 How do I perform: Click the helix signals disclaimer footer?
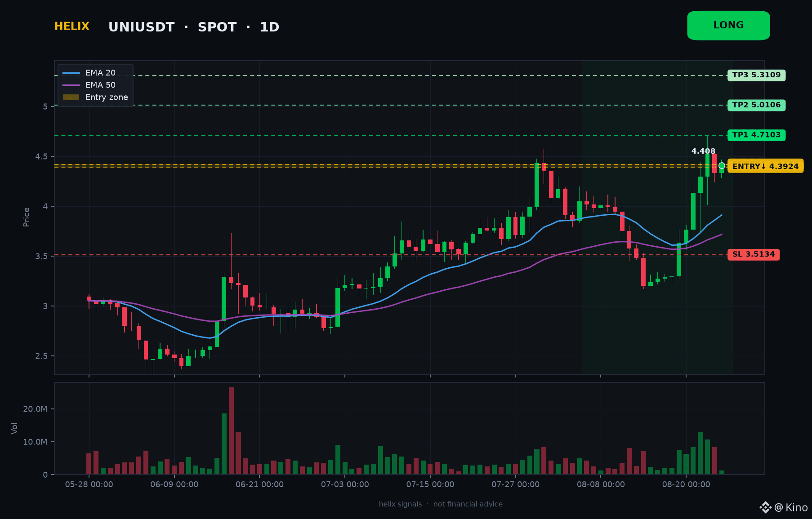(441, 504)
